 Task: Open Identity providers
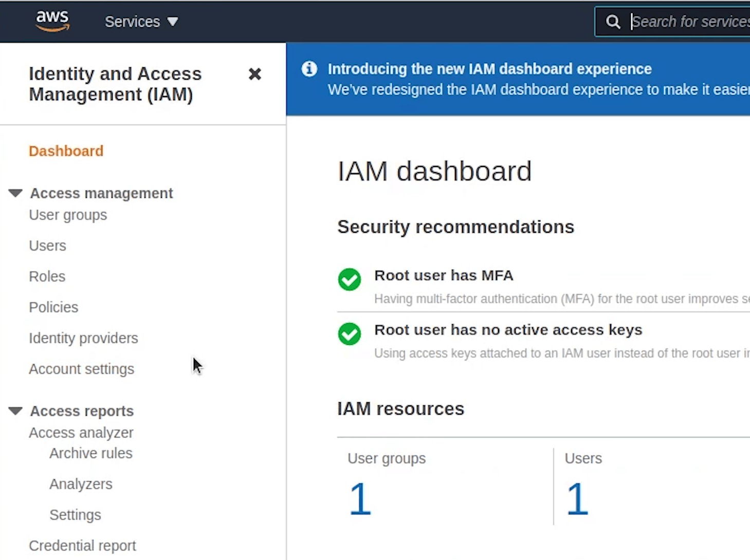83,338
